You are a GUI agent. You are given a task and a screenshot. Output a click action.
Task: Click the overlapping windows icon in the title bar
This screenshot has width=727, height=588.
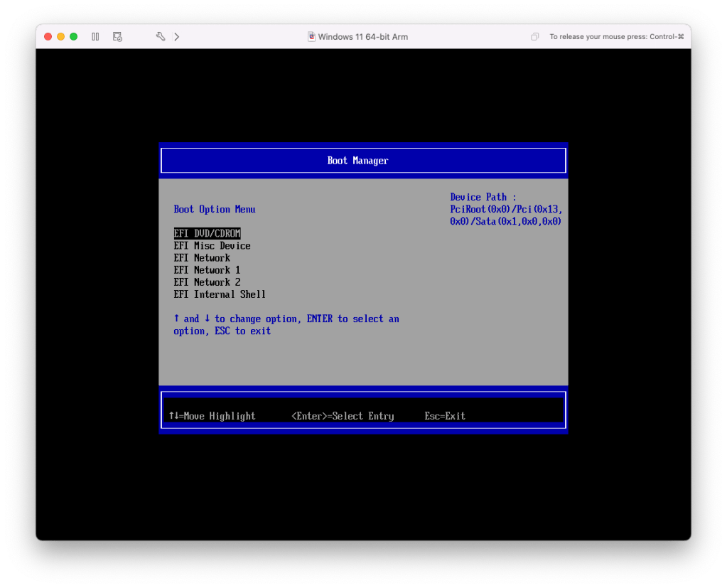pos(534,37)
